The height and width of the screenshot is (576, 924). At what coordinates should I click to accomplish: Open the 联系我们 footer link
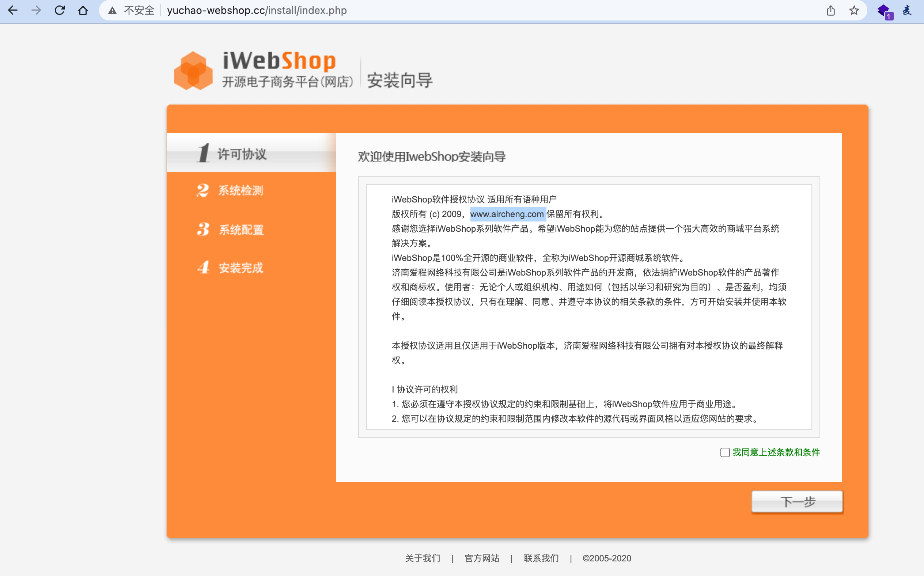pos(541,558)
